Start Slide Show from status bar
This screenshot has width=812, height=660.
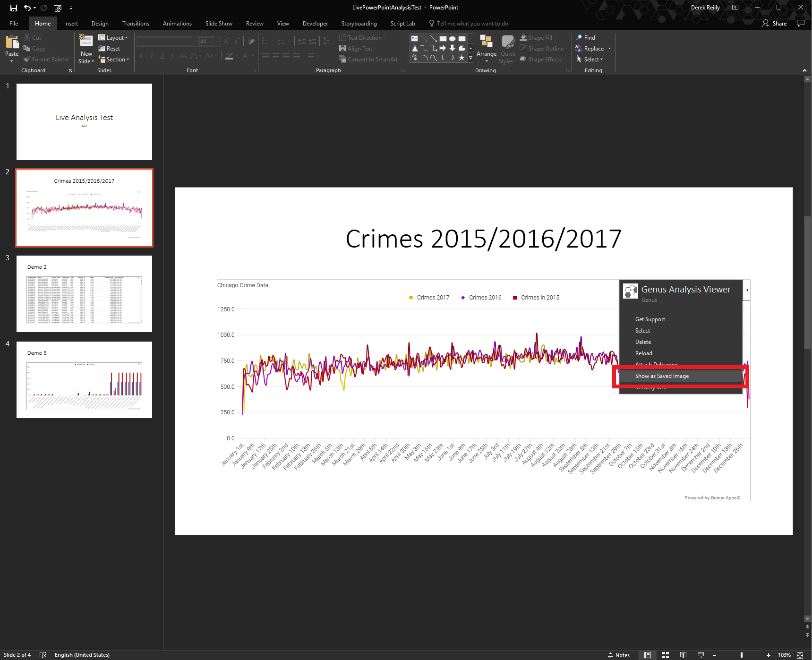click(701, 655)
